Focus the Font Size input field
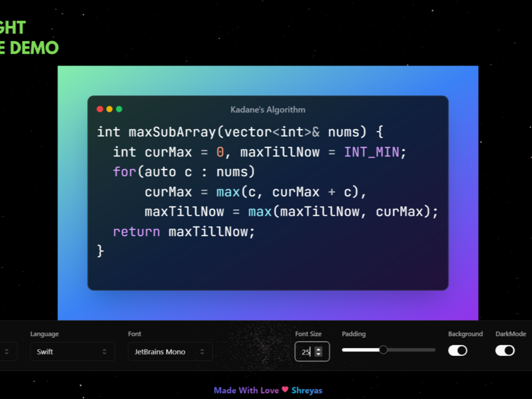The height and width of the screenshot is (399, 532). point(306,351)
